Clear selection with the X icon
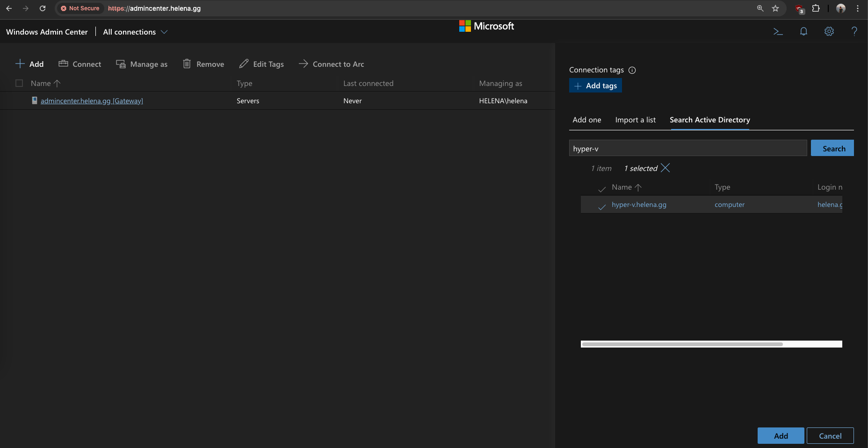Image resolution: width=868 pixels, height=448 pixels. (665, 168)
